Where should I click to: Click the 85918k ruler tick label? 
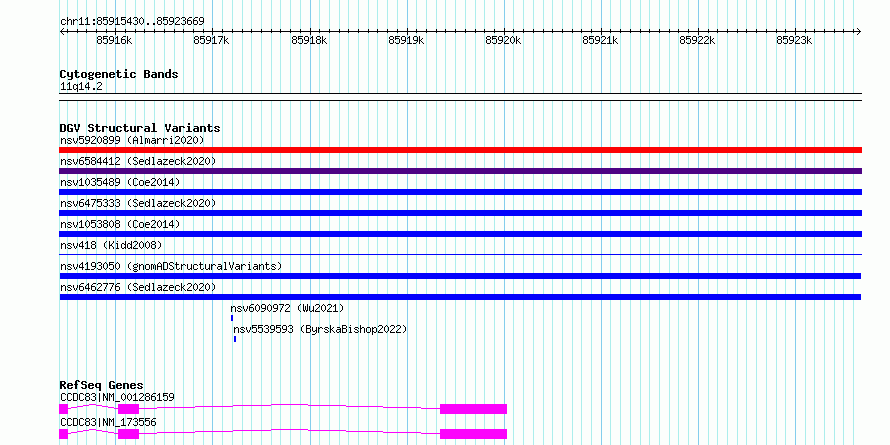point(309,40)
